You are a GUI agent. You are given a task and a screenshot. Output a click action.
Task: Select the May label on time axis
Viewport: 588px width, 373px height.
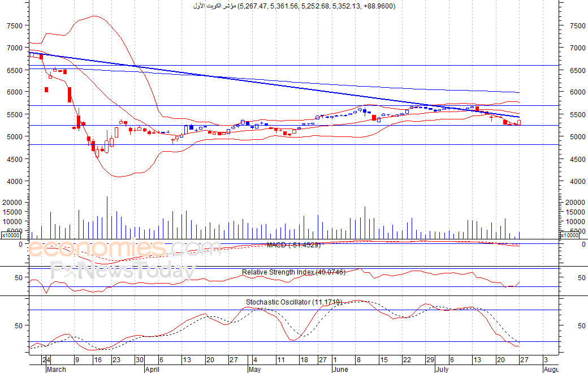point(254,369)
